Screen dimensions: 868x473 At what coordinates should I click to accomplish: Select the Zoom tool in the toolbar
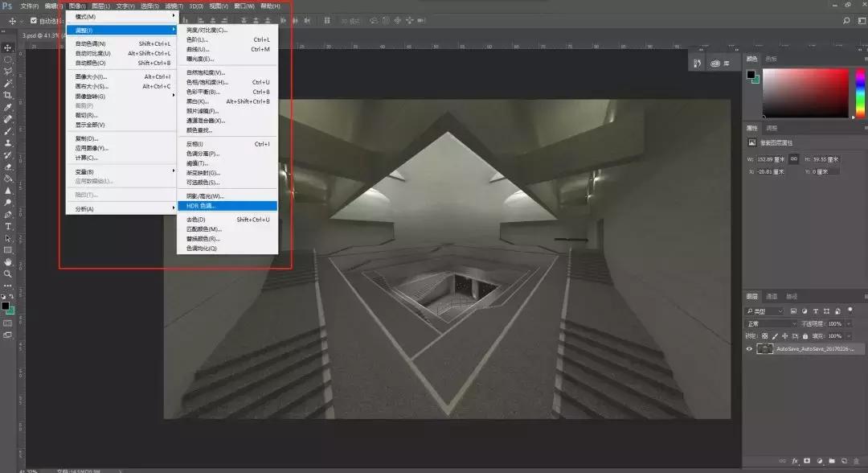(x=8, y=274)
